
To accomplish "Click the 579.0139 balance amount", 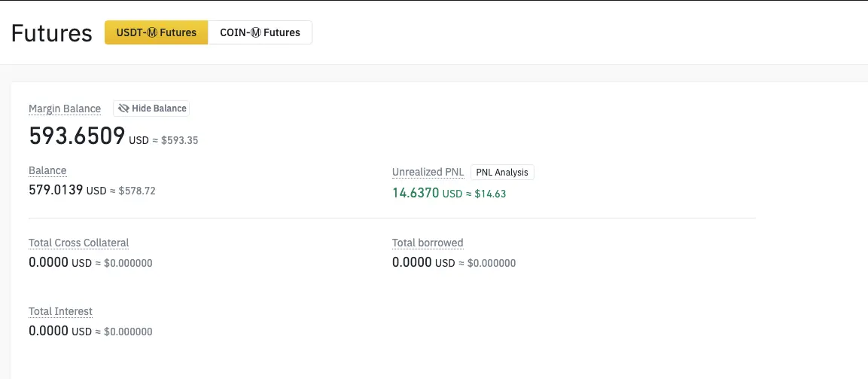I will tap(56, 190).
